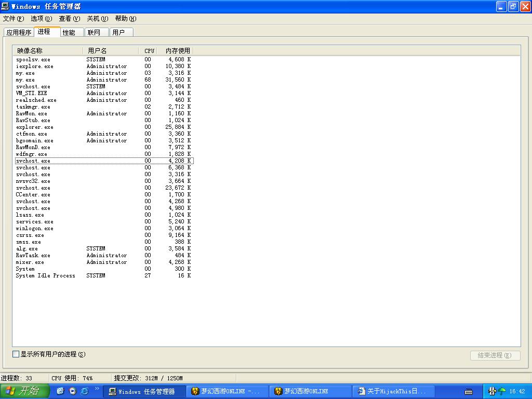The image size is (532, 399).
Task: Switch to the 应用程序 tab
Action: pos(19,32)
